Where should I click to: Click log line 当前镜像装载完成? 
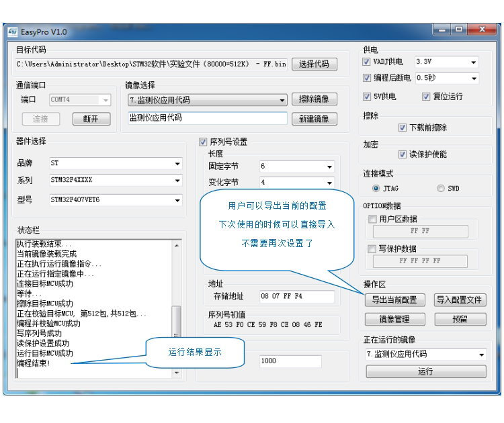(46, 254)
